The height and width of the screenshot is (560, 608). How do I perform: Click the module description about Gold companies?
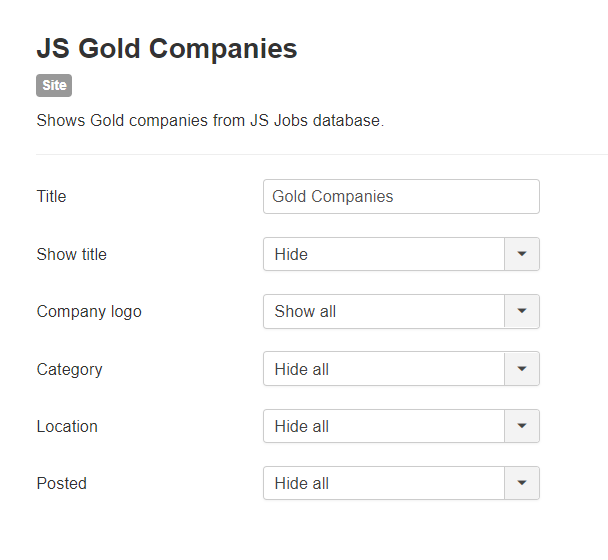(210, 121)
